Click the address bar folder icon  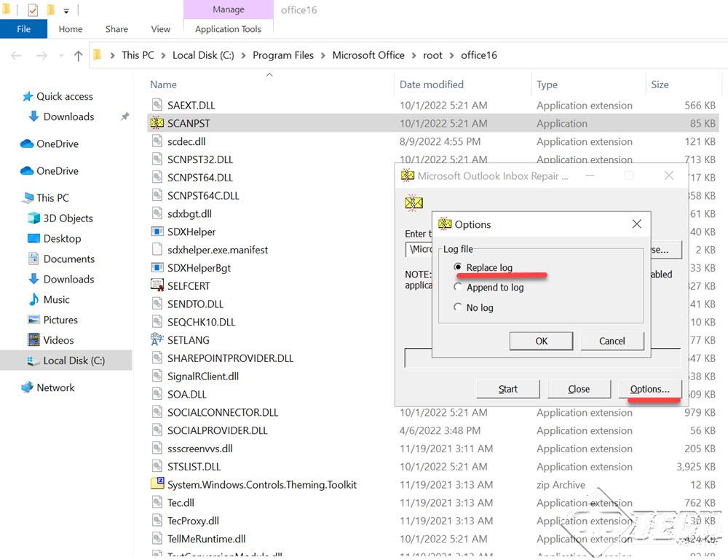point(98,55)
